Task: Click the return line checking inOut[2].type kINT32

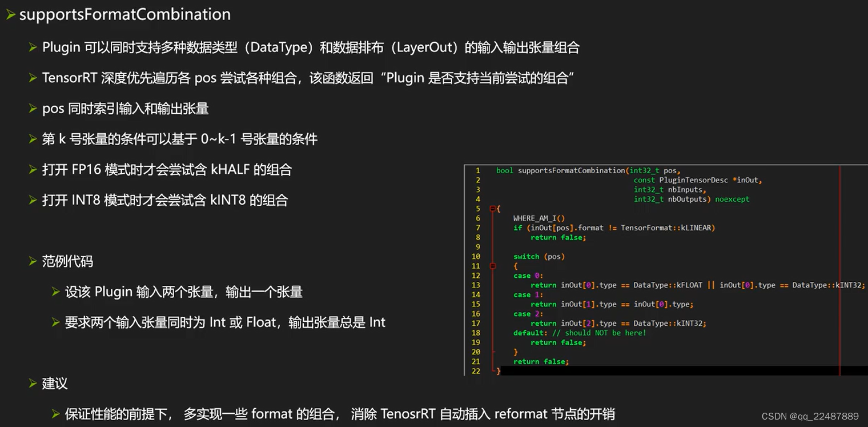Action: pos(618,324)
